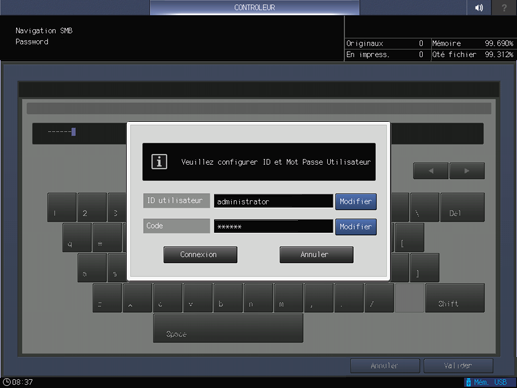The width and height of the screenshot is (517, 388).
Task: Click the clock icon in status bar
Action: point(6,382)
